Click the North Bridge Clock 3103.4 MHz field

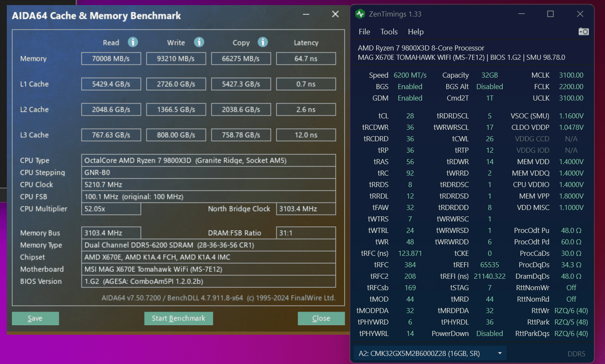(306, 209)
